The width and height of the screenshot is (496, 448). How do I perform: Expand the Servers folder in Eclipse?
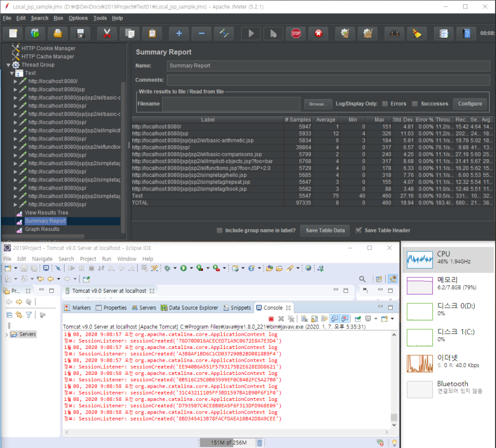[7, 334]
